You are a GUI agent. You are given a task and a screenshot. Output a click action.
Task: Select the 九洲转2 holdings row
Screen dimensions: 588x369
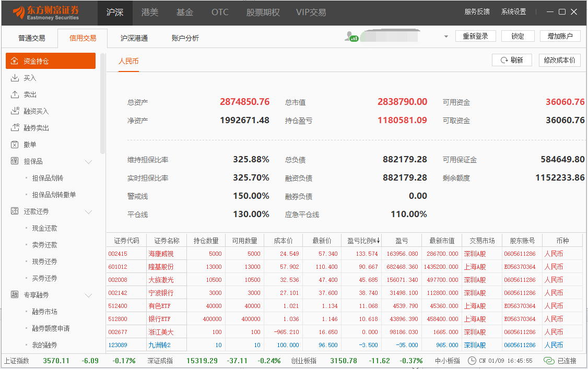pyautogui.click(x=344, y=345)
